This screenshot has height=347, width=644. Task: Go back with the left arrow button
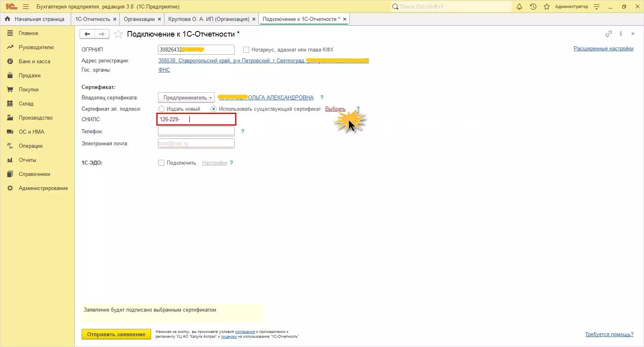point(87,34)
